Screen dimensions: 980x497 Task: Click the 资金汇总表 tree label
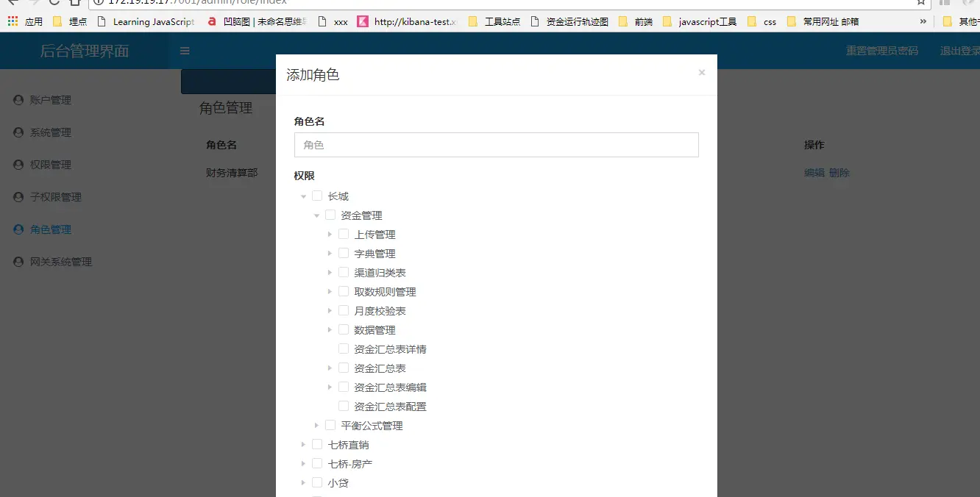pos(380,368)
